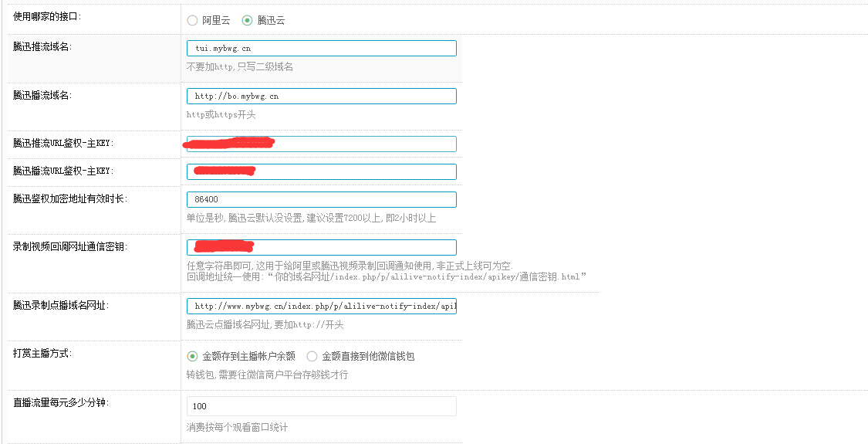Click the 腾迅录制点播域名网址 URL field

[x=321, y=306]
